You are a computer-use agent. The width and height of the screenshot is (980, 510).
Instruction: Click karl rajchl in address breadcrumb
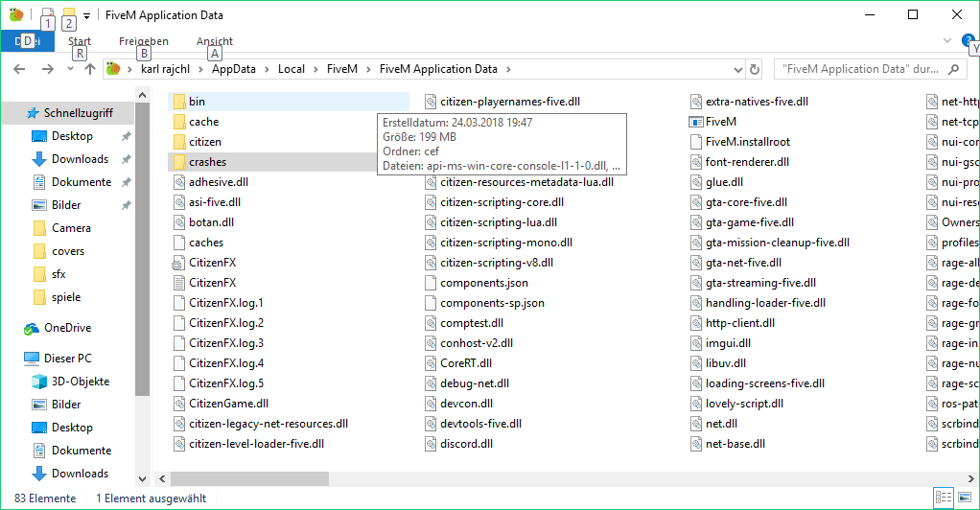(x=165, y=69)
